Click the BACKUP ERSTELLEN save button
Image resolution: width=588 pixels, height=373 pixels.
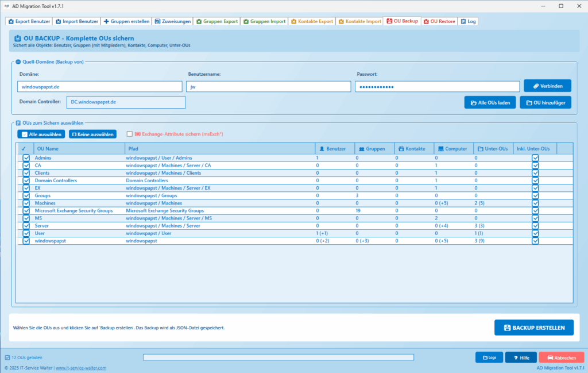click(x=533, y=328)
